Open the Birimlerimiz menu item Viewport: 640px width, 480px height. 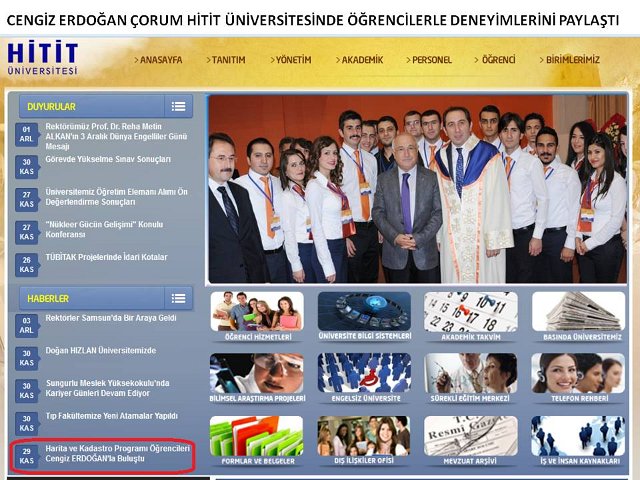pyautogui.click(x=568, y=60)
